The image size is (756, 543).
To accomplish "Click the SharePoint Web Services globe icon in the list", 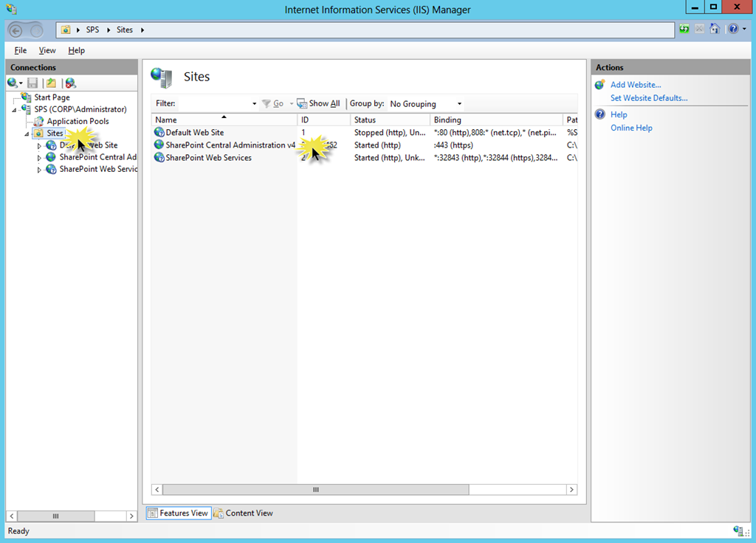I will click(x=159, y=157).
